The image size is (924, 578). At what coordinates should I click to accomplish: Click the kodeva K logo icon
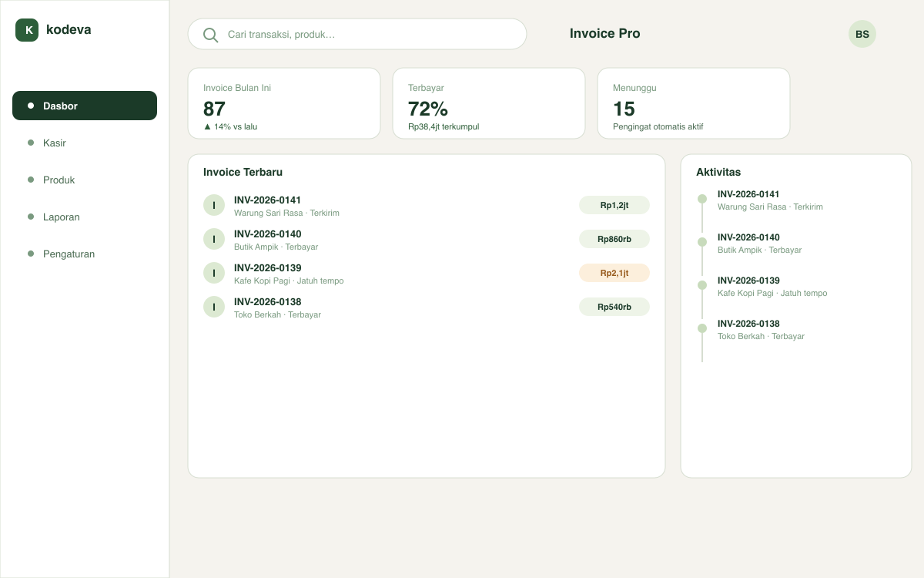(27, 30)
